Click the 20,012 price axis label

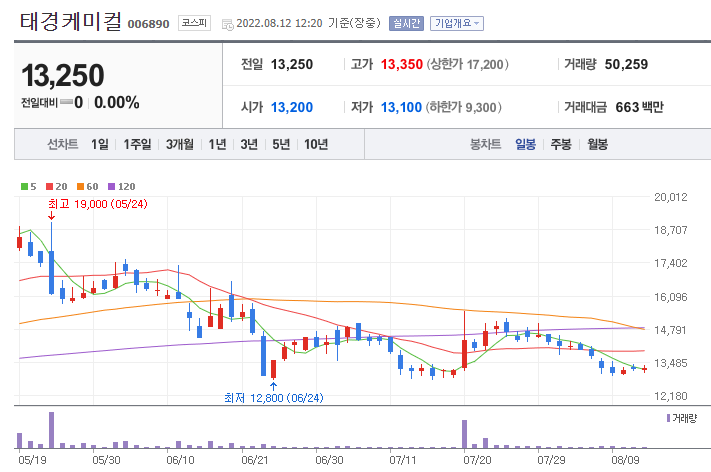pyautogui.click(x=671, y=197)
